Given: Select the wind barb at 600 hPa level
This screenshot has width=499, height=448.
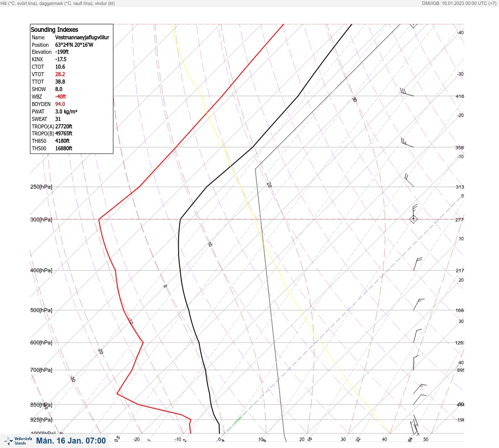Looking at the screenshot, I should tap(417, 336).
